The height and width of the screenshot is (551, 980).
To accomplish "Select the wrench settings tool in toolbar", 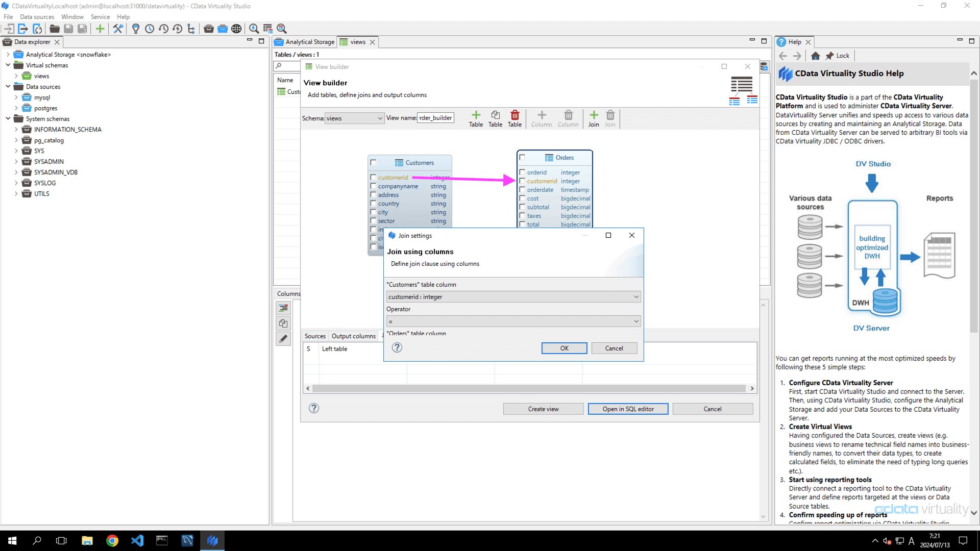I will click(118, 29).
